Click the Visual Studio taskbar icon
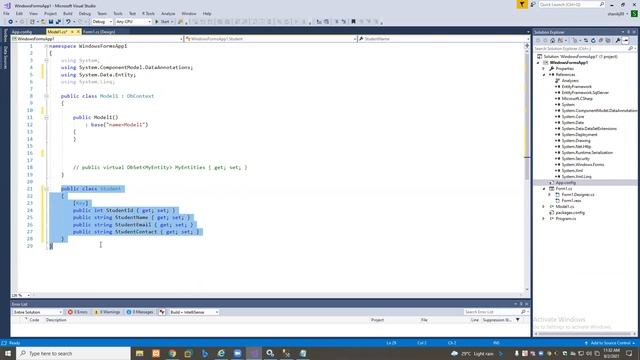Viewport: 640px width, 360px height. (254, 353)
